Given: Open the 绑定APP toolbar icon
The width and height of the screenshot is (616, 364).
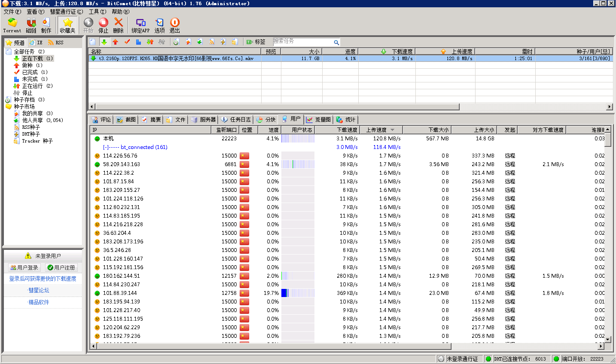Looking at the screenshot, I should 140,25.
